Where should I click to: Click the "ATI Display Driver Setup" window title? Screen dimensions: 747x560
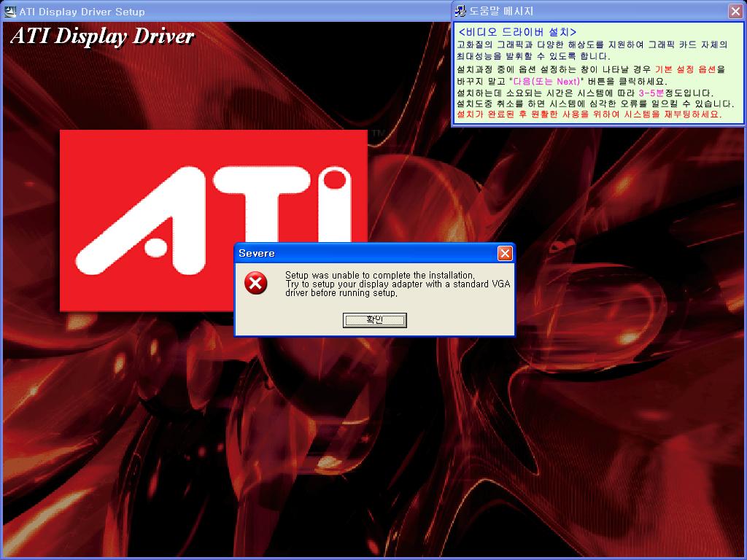pyautogui.click(x=82, y=12)
